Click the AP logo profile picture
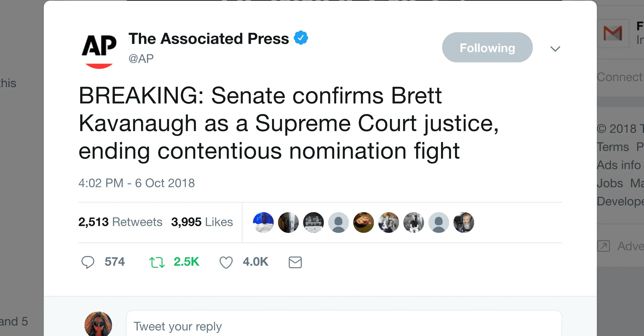Viewport: 644px width, 336px height. (99, 50)
